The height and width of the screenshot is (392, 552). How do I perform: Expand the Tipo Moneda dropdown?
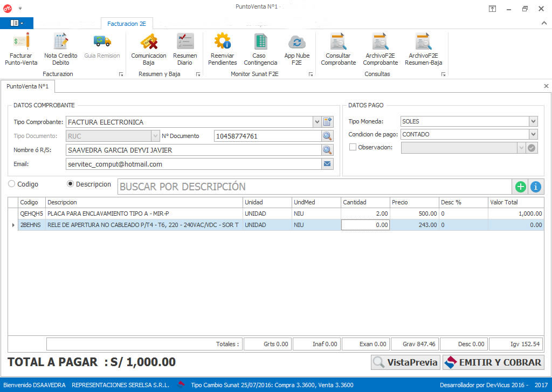click(x=533, y=121)
